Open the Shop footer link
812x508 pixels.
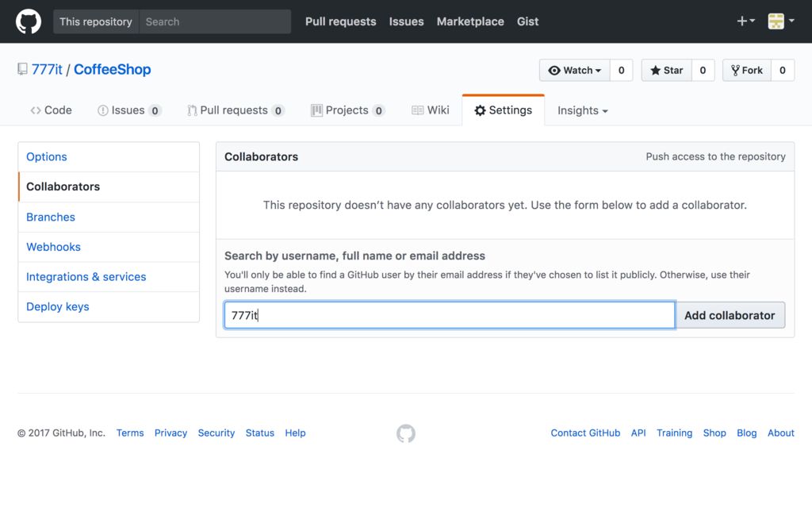714,433
